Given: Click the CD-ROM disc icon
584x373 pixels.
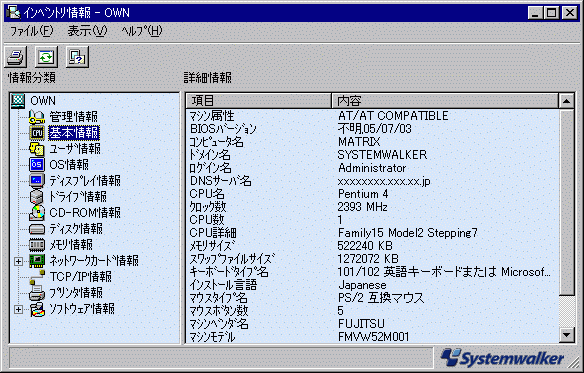Looking at the screenshot, I should pos(37,213).
